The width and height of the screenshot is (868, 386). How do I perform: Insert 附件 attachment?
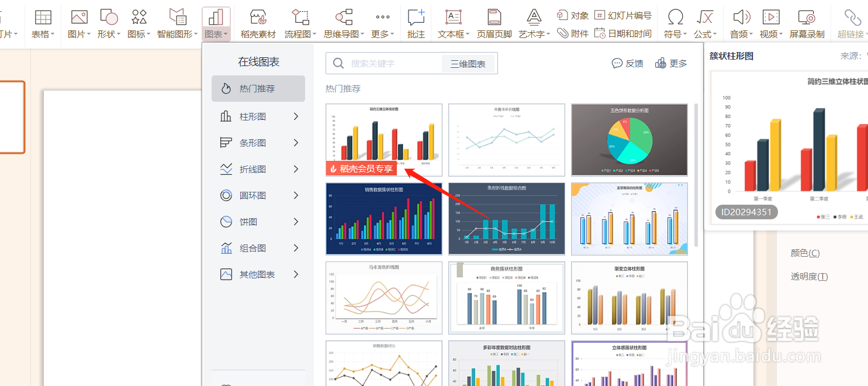coord(572,33)
